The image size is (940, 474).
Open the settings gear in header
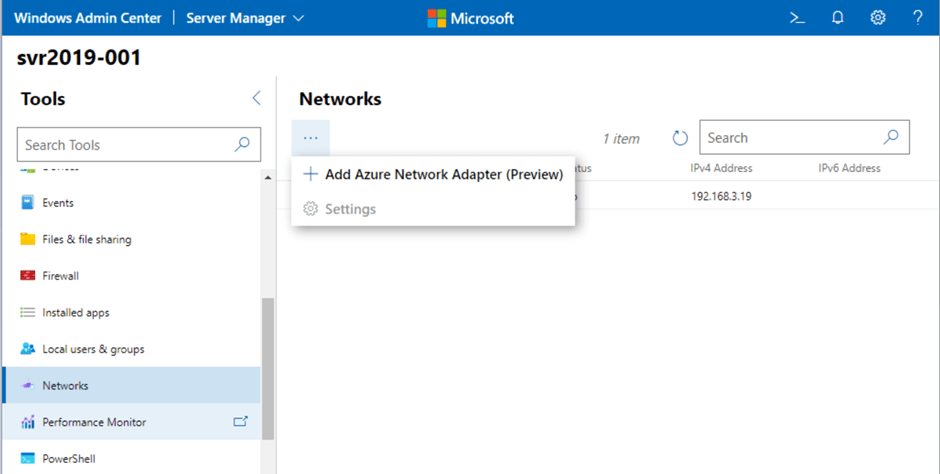[x=878, y=18]
